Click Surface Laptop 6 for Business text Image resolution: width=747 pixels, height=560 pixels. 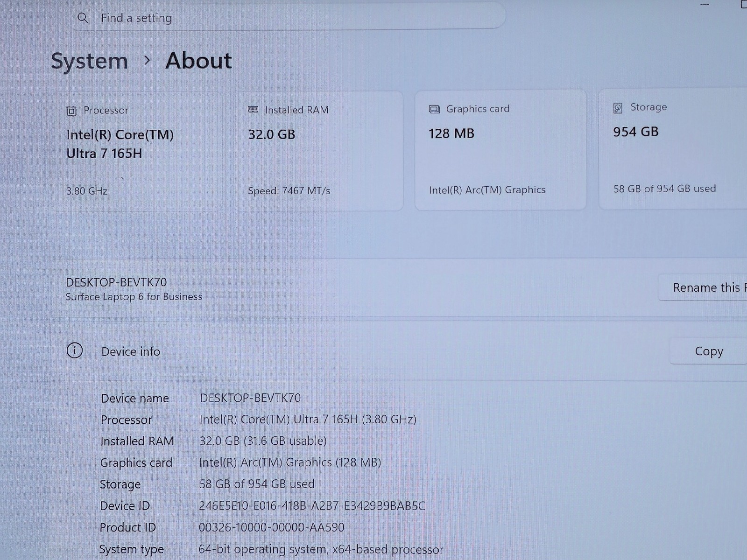(134, 297)
